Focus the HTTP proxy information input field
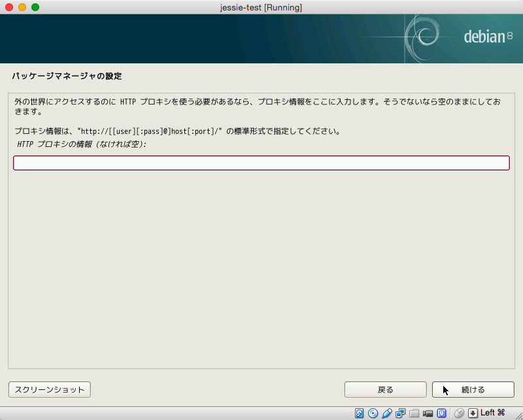This screenshot has width=523, height=420. tap(261, 163)
